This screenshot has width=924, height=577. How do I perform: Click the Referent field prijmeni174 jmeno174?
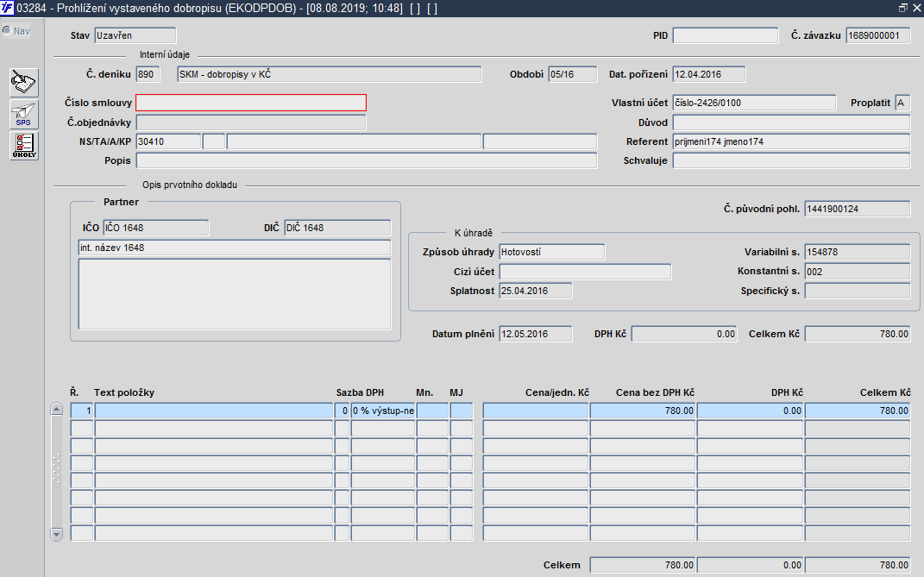(791, 141)
